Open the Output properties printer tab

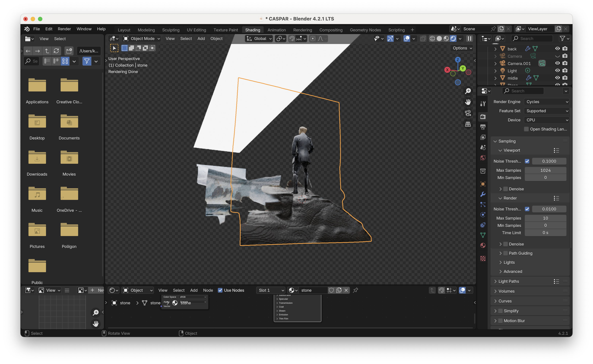(x=483, y=127)
